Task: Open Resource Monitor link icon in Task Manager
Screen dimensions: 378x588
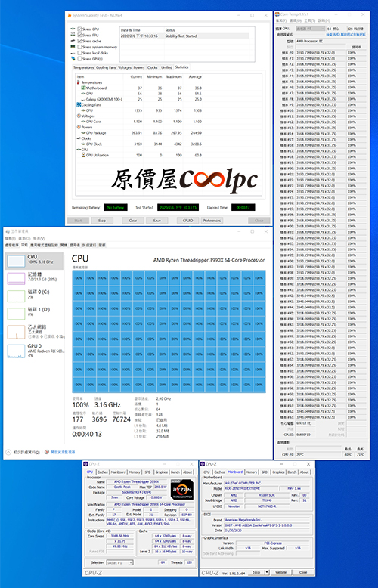Action: coord(47,452)
